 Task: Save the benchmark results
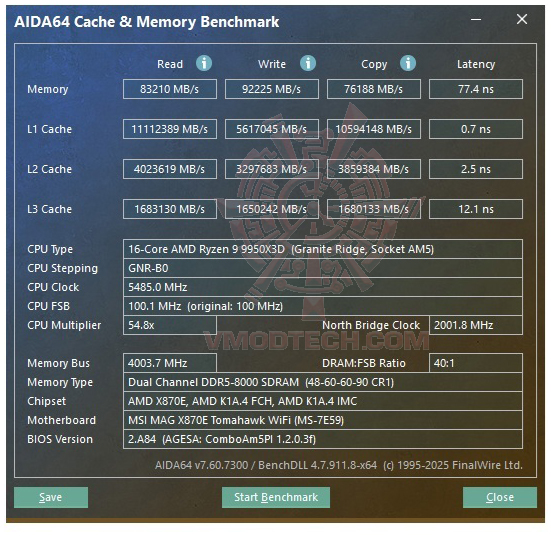(x=51, y=497)
